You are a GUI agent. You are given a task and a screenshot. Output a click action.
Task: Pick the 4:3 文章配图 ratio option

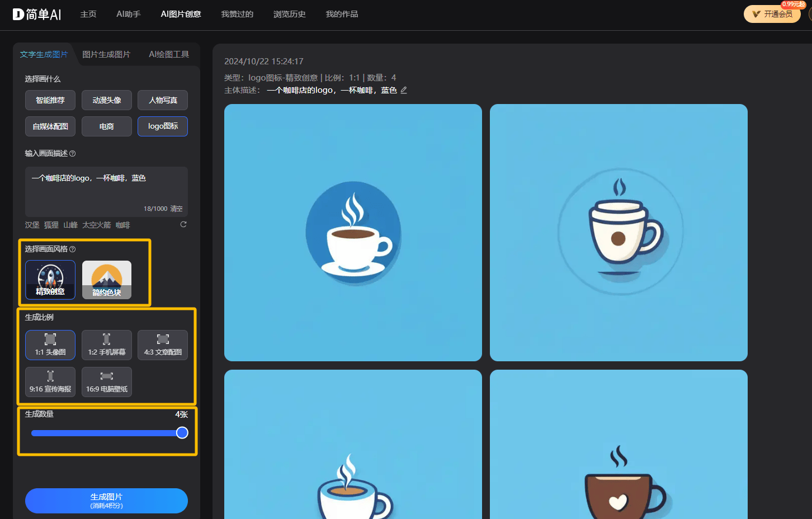pos(163,345)
